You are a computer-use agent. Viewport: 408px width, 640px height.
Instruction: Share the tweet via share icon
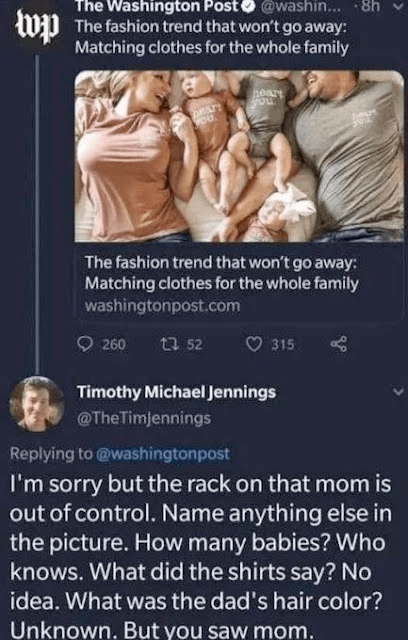[339, 344]
